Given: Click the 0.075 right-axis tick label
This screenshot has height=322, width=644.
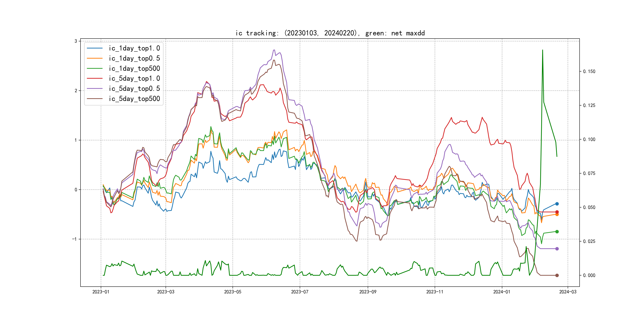Looking at the screenshot, I should [589, 174].
